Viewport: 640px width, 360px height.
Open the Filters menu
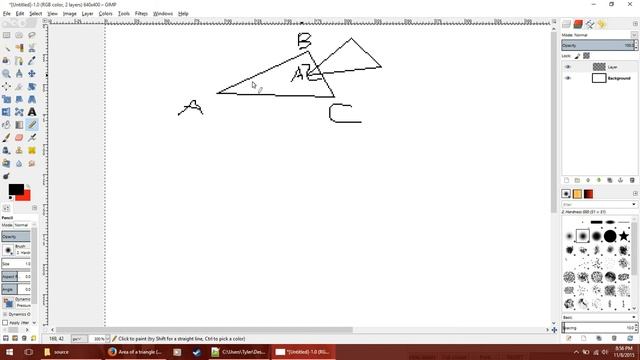[141, 13]
